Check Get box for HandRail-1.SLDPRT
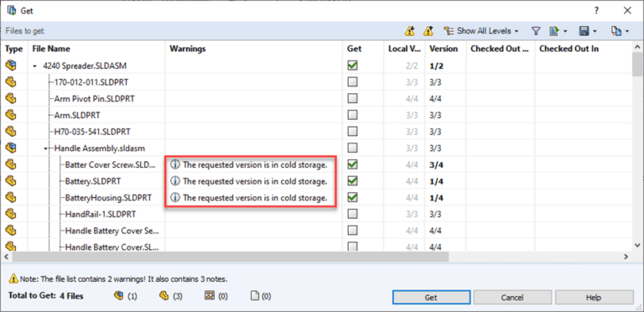 tap(352, 214)
